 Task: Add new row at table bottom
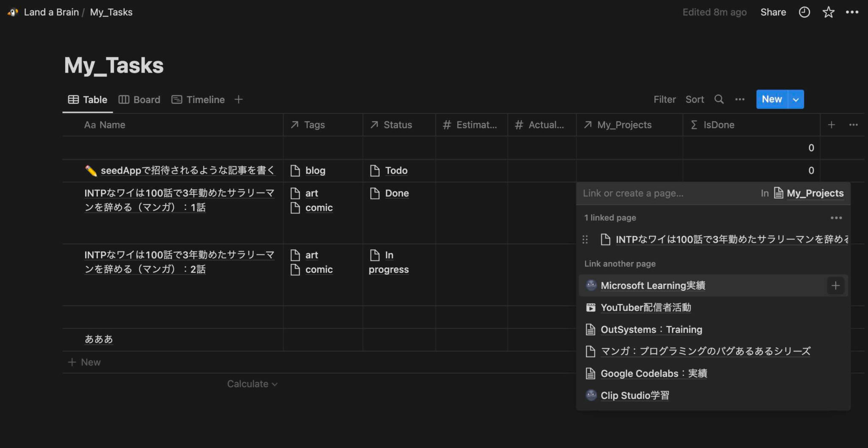pyautogui.click(x=85, y=362)
